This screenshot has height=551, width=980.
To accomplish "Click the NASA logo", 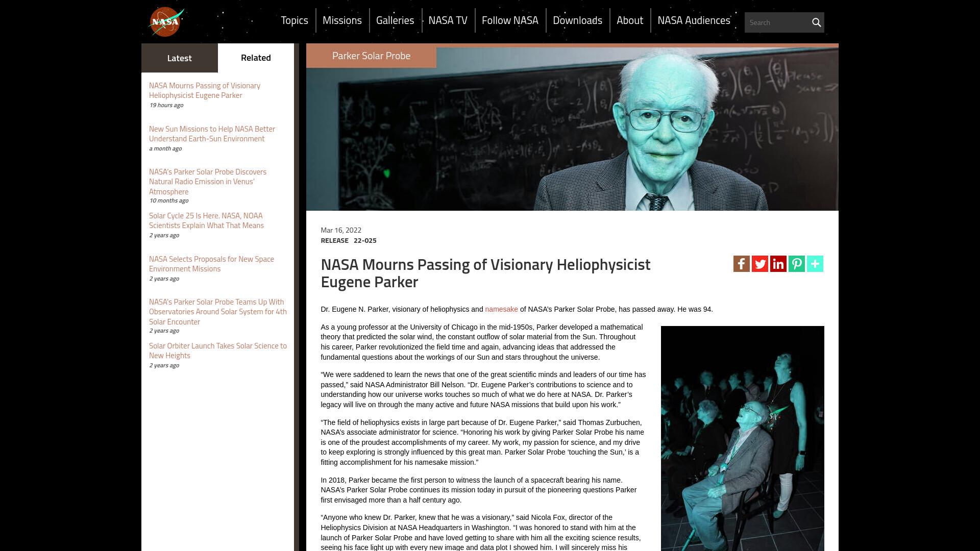I will coord(166,21).
